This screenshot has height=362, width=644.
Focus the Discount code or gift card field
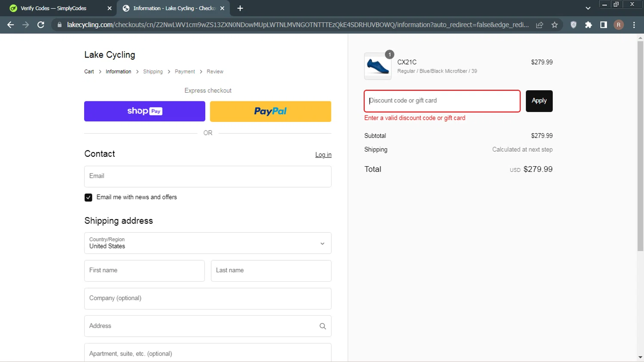point(442,101)
